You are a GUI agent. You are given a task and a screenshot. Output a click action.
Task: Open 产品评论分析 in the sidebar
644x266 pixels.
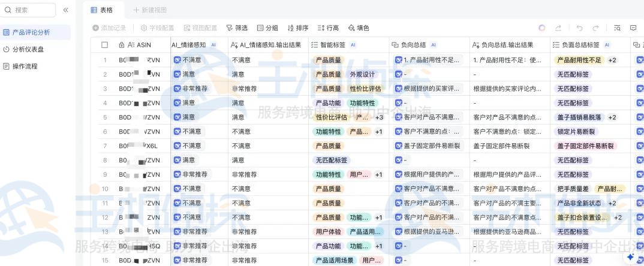pyautogui.click(x=31, y=32)
